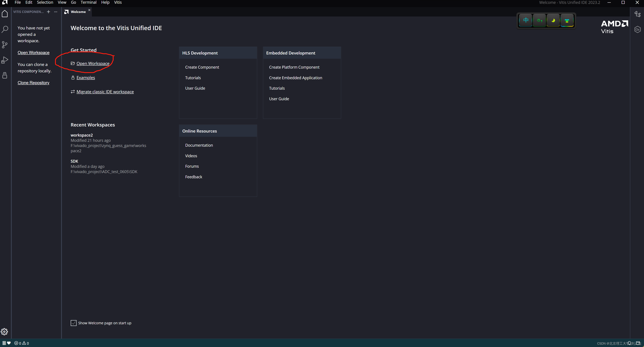Click Migrate classic IDE workspace link

105,92
